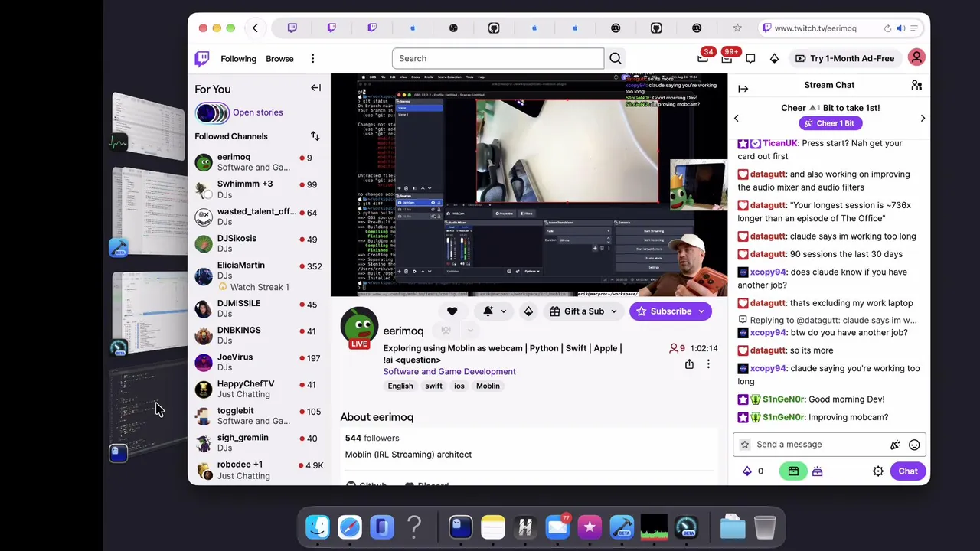Open Software and Game Development category link
The width and height of the screenshot is (980, 551).
[x=449, y=372]
